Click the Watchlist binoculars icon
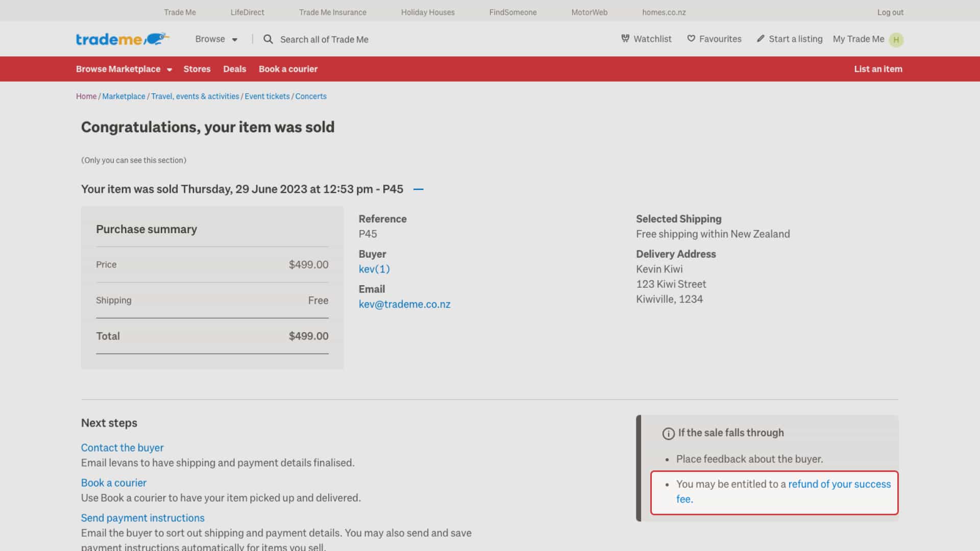Image resolution: width=980 pixels, height=551 pixels. [x=625, y=38]
